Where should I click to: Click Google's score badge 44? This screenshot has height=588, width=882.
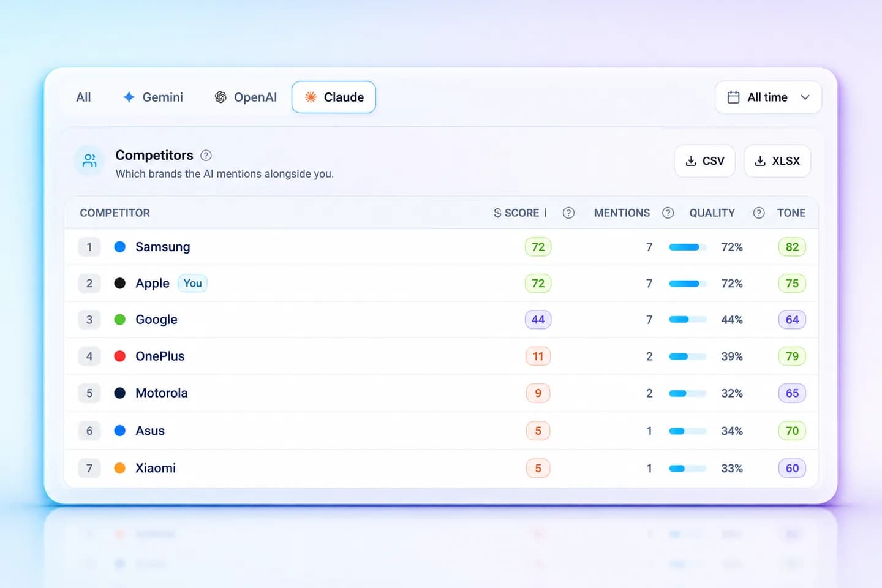point(538,320)
